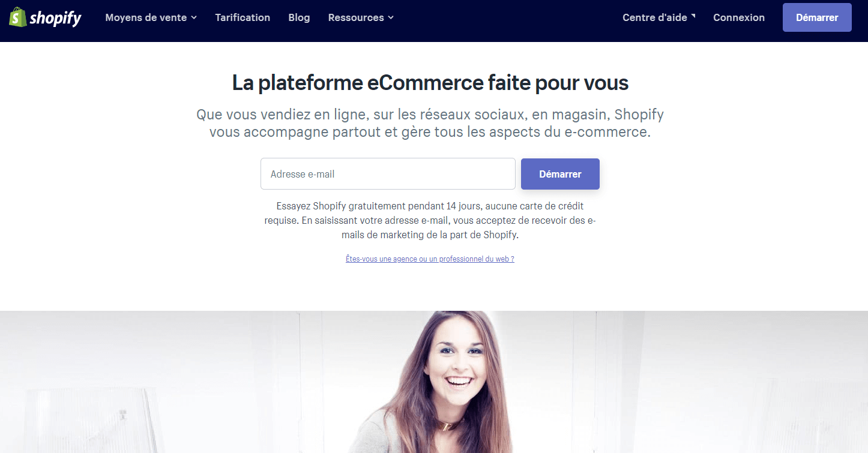Click the Démarrer button in the top bar
868x453 pixels.
point(817,17)
